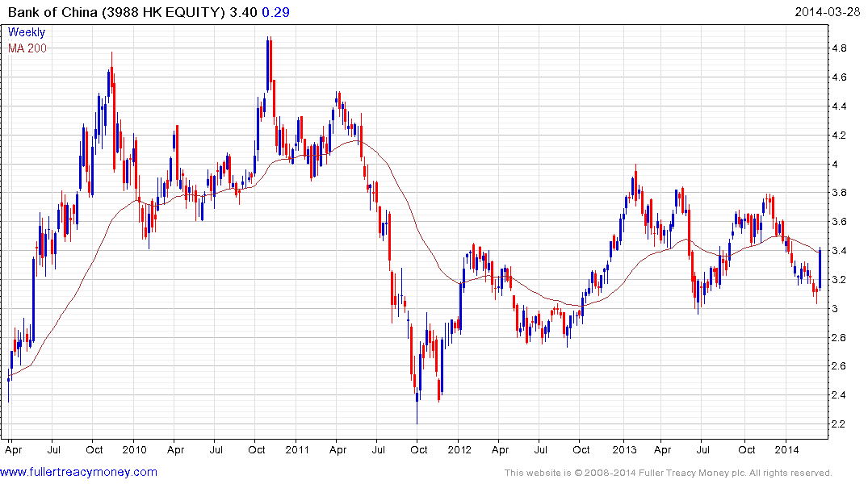Select the blue 0.29 change value
Viewport: 868px width, 484px height.
click(275, 12)
